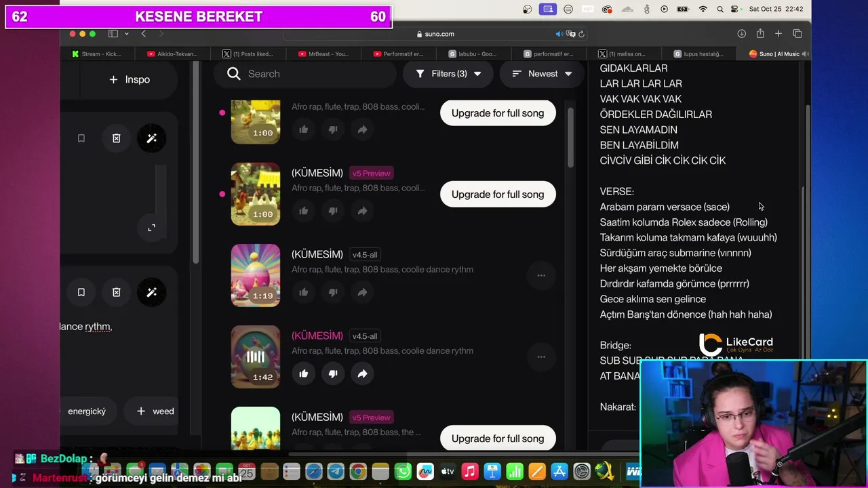868x488 pixels.
Task: Click the left panel vertical scrollbar
Action: click(x=196, y=163)
